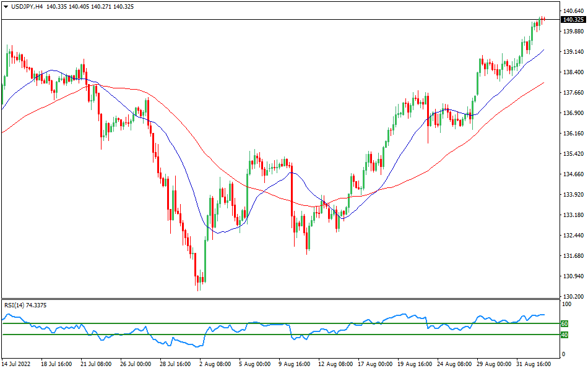Viewport: 588px width, 371px height.
Task: Select the green RSI level 60 tag
Action: click(x=564, y=323)
